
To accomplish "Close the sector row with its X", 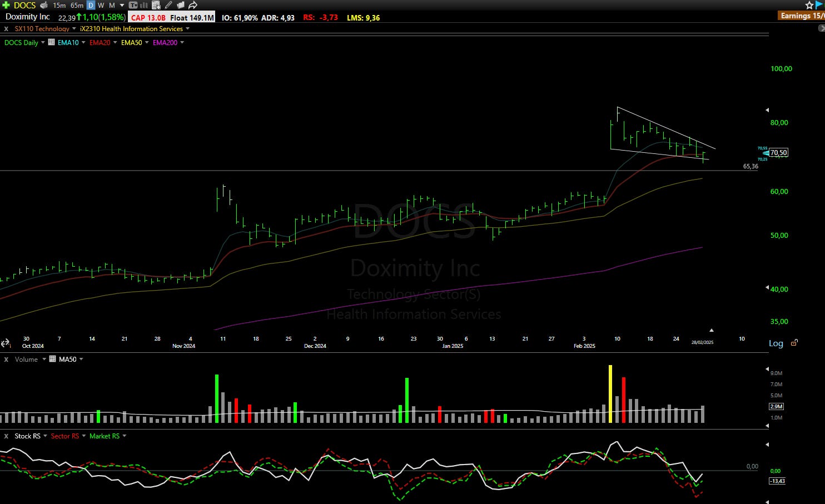I will (x=6, y=29).
